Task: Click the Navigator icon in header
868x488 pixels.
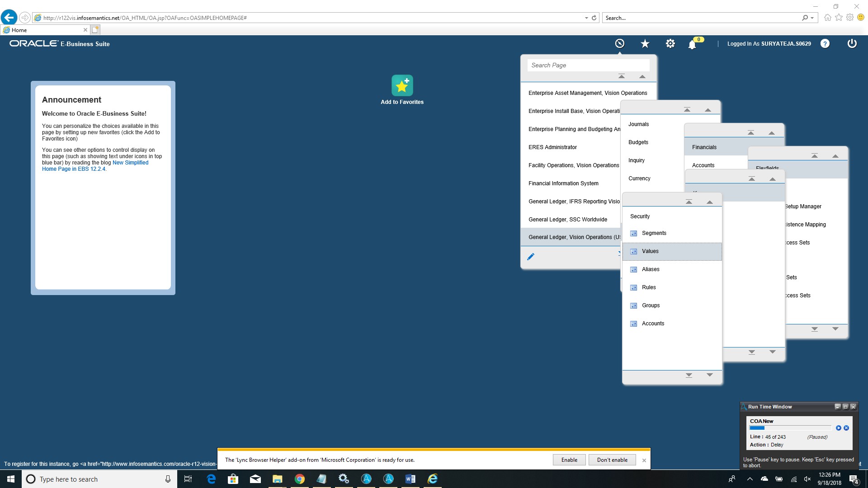Action: (x=620, y=43)
